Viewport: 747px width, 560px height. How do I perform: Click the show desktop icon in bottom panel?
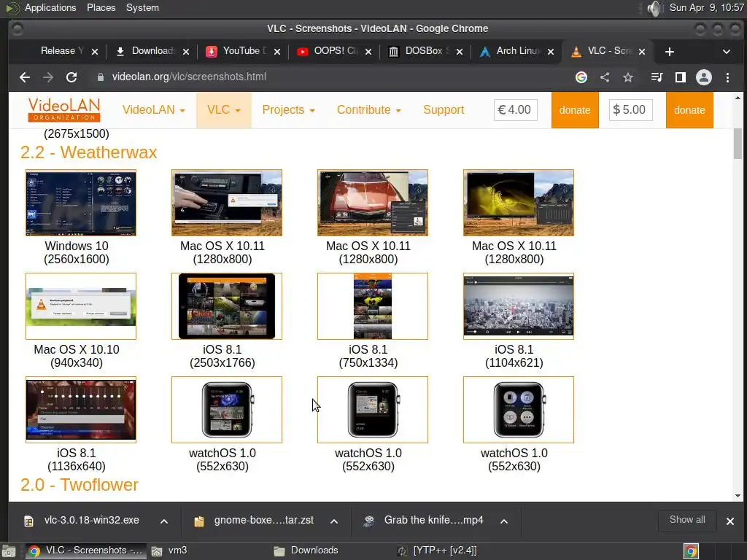pyautogui.click(x=8, y=551)
